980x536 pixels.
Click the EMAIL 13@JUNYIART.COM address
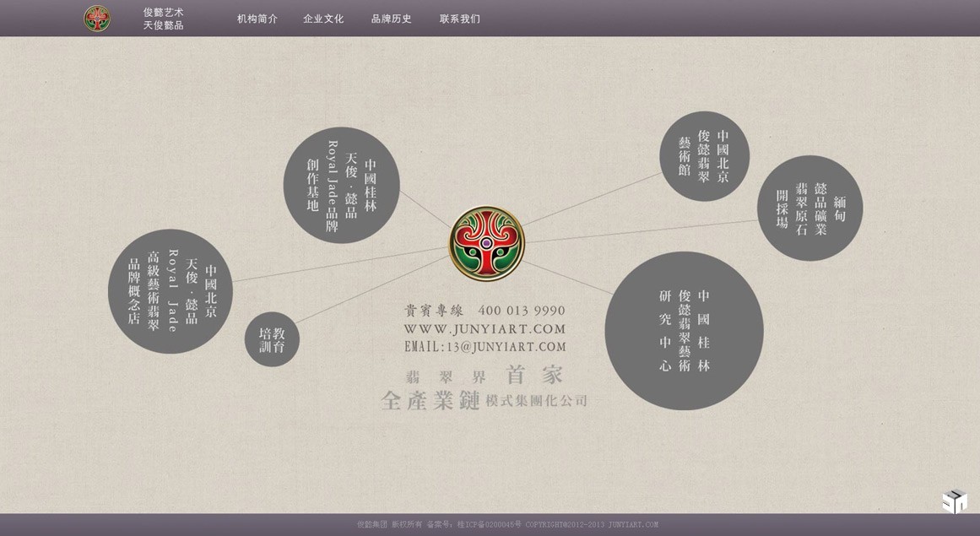pyautogui.click(x=485, y=347)
